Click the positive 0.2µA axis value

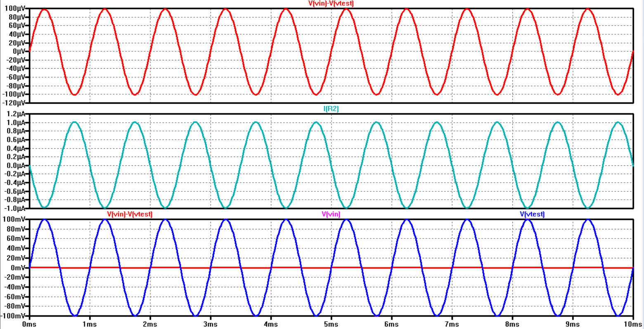(16, 157)
